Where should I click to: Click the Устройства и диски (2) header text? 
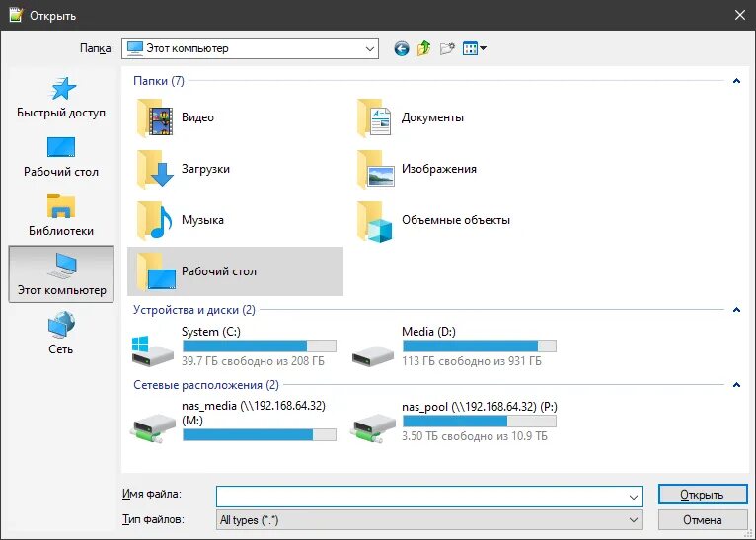[194, 310]
